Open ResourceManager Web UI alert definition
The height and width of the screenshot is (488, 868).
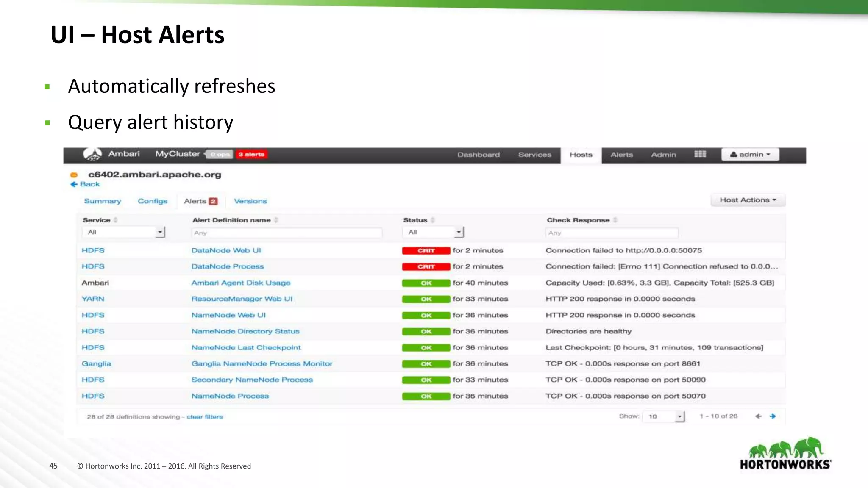coord(242,299)
